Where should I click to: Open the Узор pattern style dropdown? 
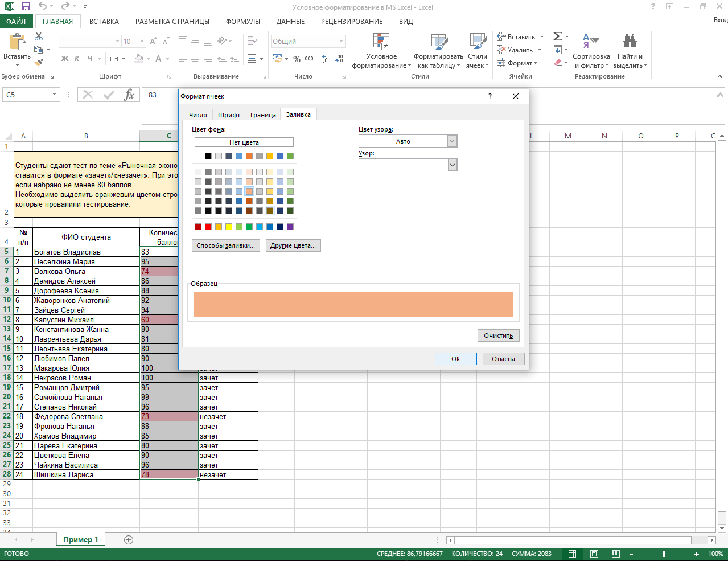click(453, 165)
